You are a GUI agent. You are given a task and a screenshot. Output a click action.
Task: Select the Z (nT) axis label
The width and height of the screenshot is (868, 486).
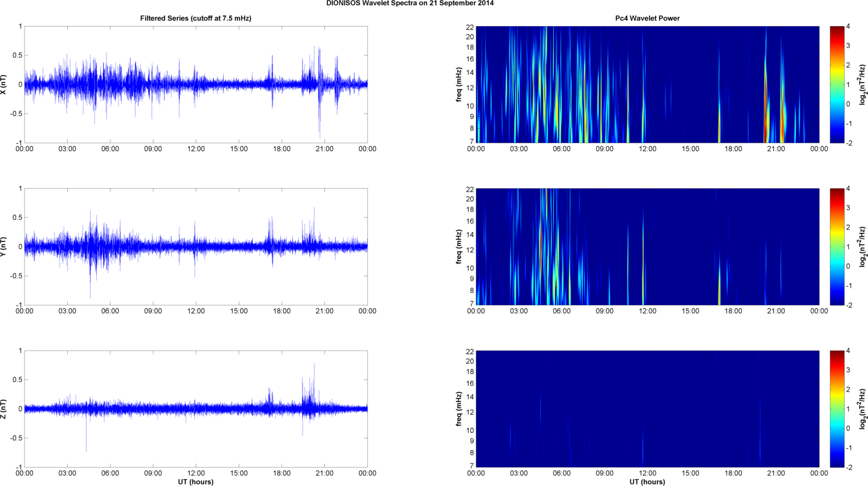4,409
